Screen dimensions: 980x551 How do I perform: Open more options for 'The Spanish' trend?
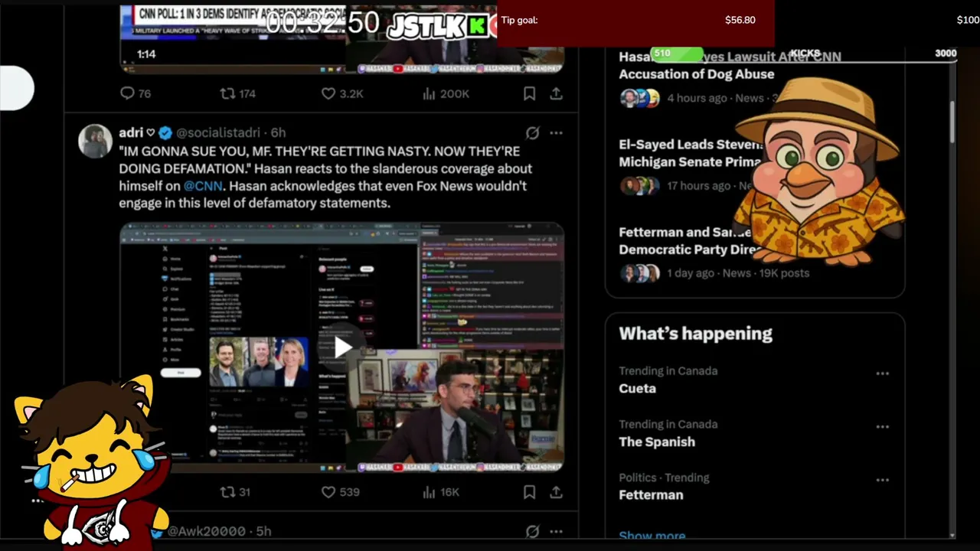[883, 427]
